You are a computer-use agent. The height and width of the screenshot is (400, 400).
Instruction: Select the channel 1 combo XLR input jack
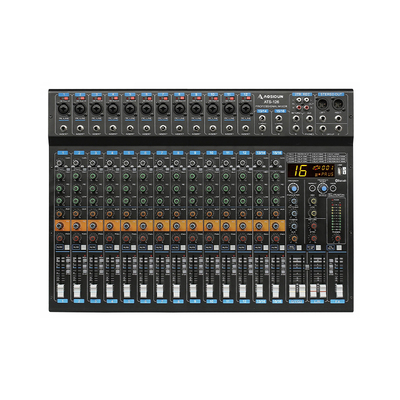[x=63, y=108]
